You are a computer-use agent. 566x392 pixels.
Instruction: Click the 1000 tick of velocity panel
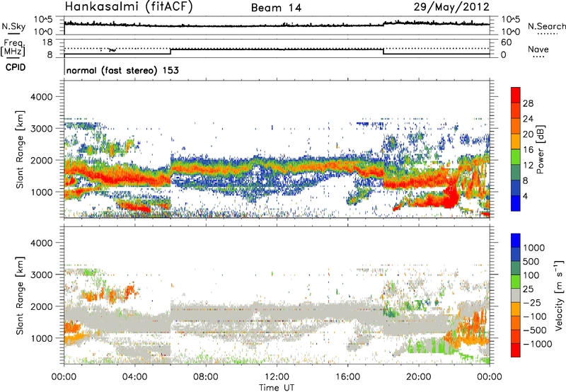[41, 338]
